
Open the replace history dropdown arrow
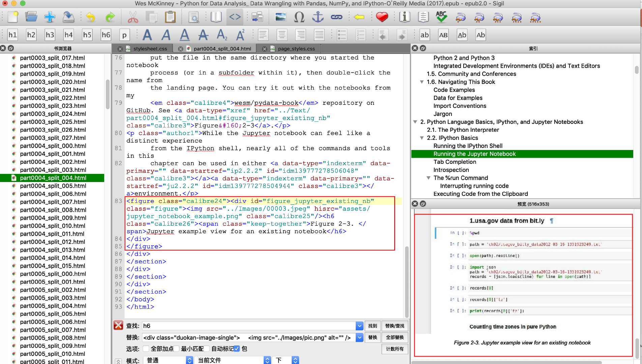pos(359,337)
